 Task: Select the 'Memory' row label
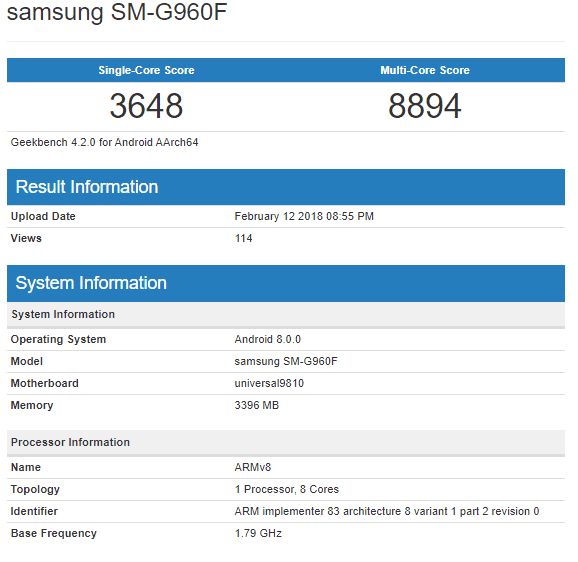(32, 405)
